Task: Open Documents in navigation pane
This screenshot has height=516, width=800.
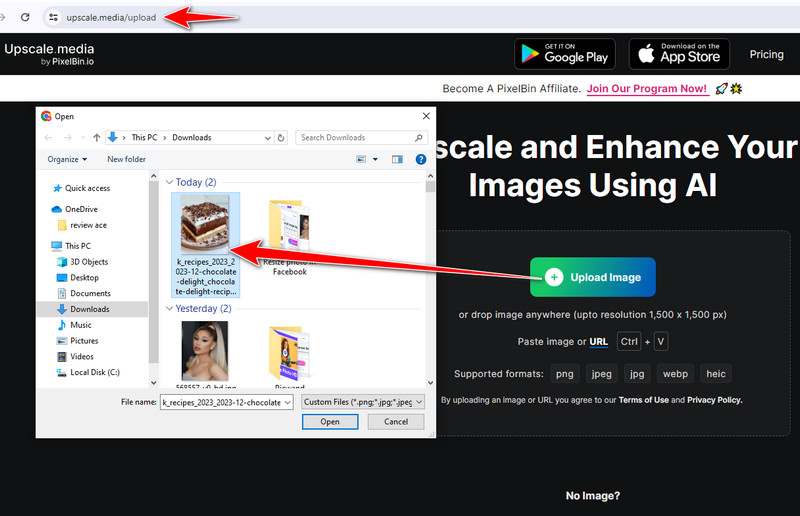Action: (84, 293)
